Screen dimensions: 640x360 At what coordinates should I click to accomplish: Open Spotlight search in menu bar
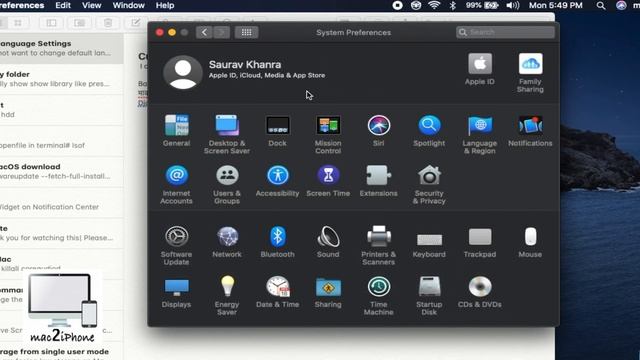click(601, 5)
